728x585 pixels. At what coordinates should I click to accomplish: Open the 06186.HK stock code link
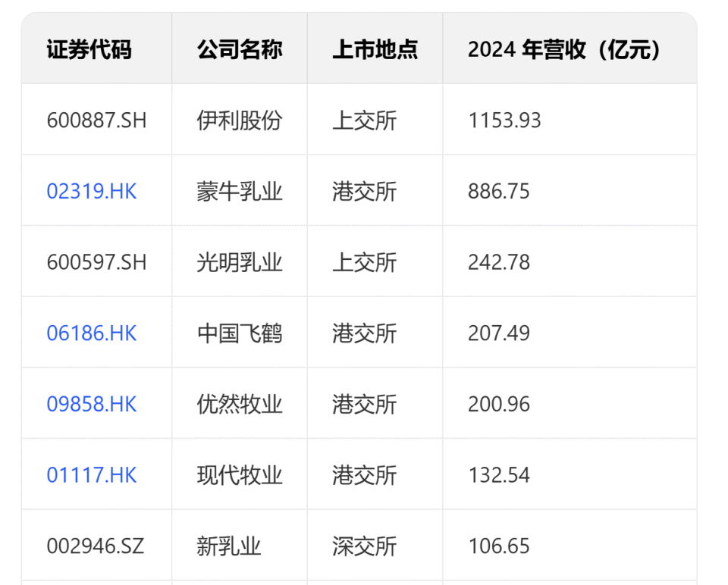(92, 333)
